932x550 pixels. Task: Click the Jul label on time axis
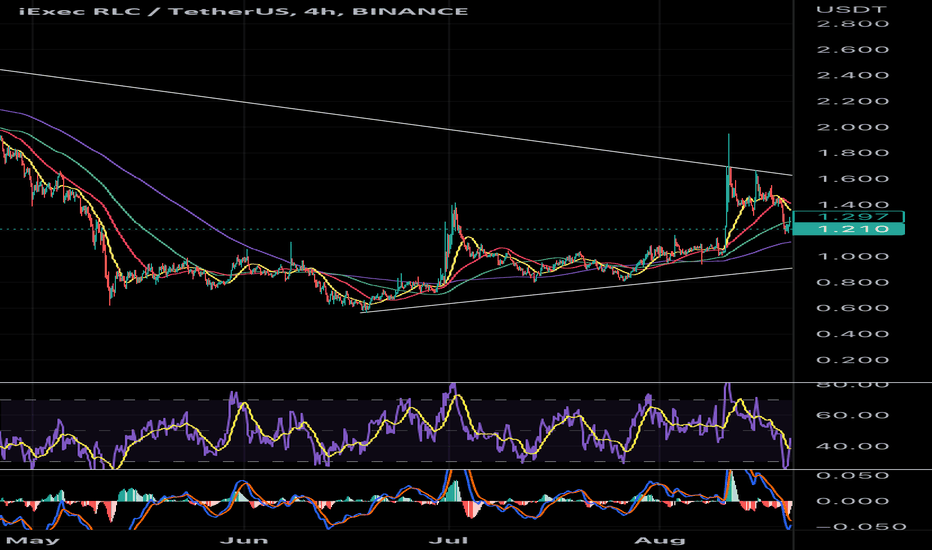tap(449, 540)
